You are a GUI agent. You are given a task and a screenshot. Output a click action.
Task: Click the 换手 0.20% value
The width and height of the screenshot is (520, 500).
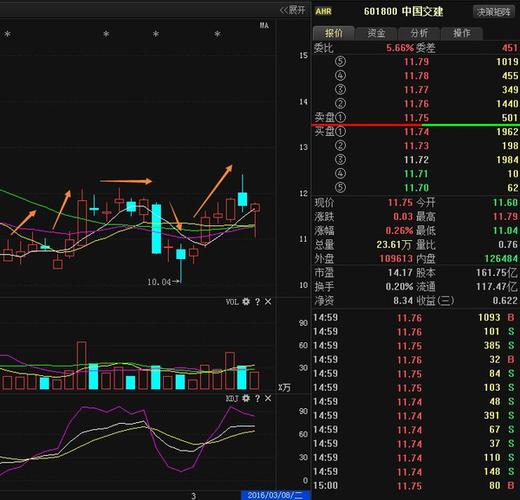click(x=399, y=287)
